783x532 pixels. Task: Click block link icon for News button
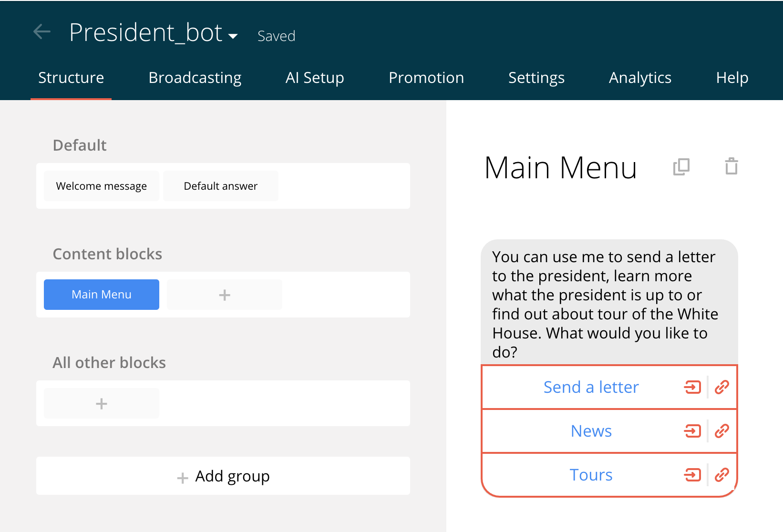pyautogui.click(x=692, y=431)
